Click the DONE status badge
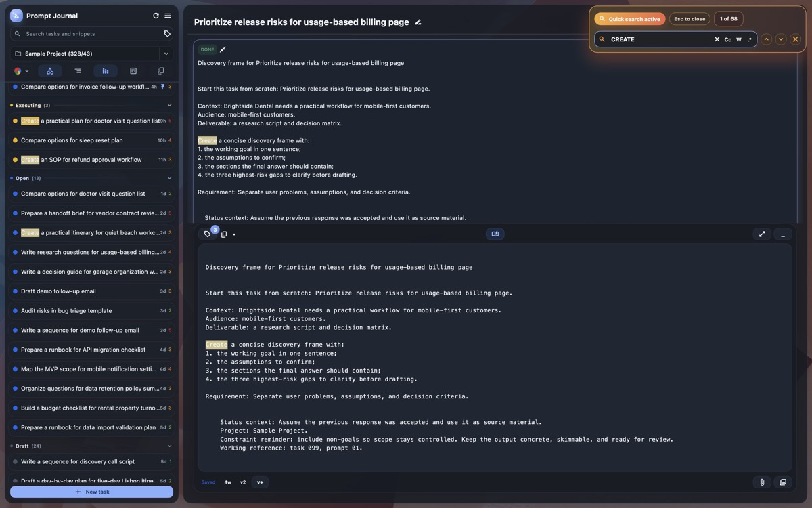This screenshot has height=508, width=812. click(207, 49)
